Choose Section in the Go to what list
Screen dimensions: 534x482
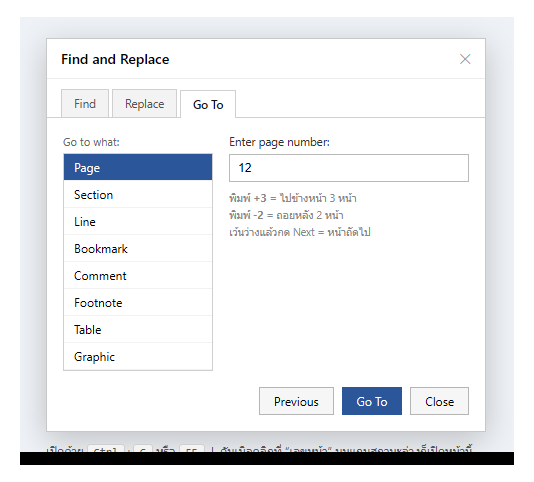pyautogui.click(x=138, y=194)
